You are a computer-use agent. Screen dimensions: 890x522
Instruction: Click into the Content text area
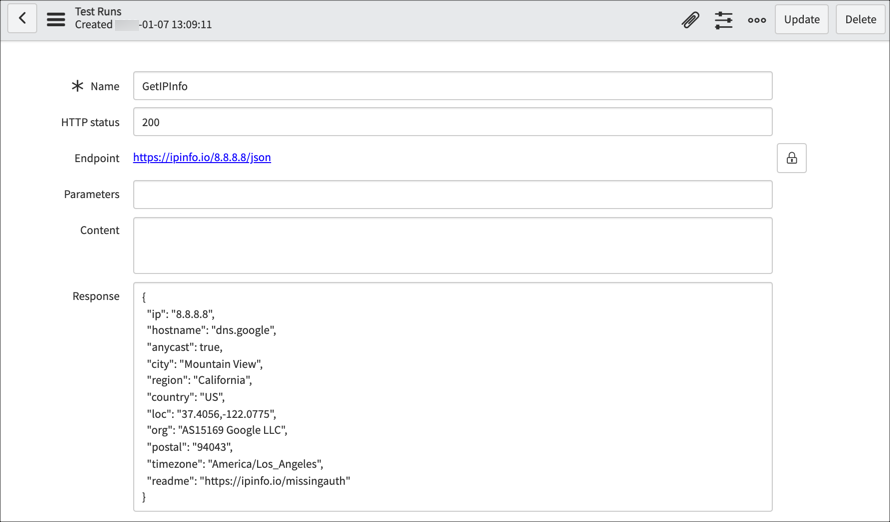click(453, 245)
